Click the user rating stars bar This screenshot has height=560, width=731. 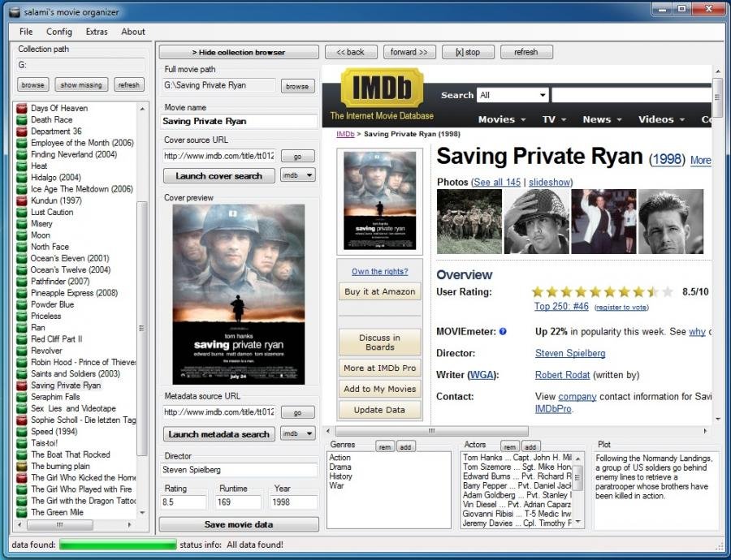603,292
